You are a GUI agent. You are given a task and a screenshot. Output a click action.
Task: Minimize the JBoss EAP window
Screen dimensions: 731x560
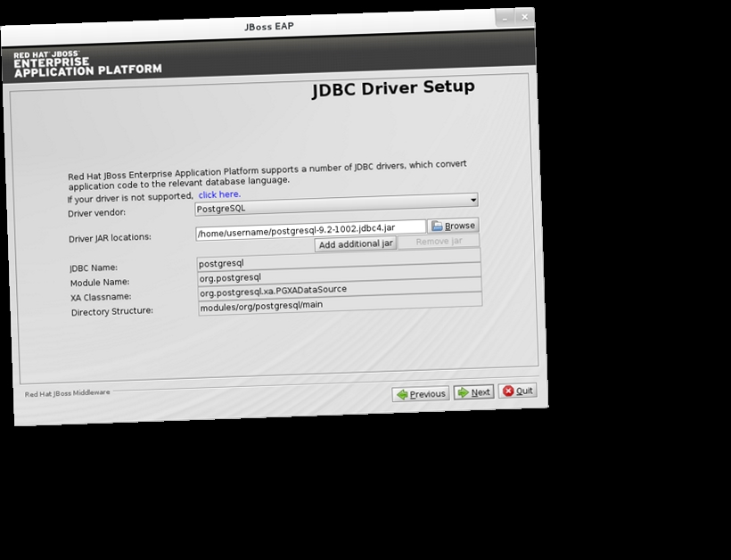(x=505, y=18)
